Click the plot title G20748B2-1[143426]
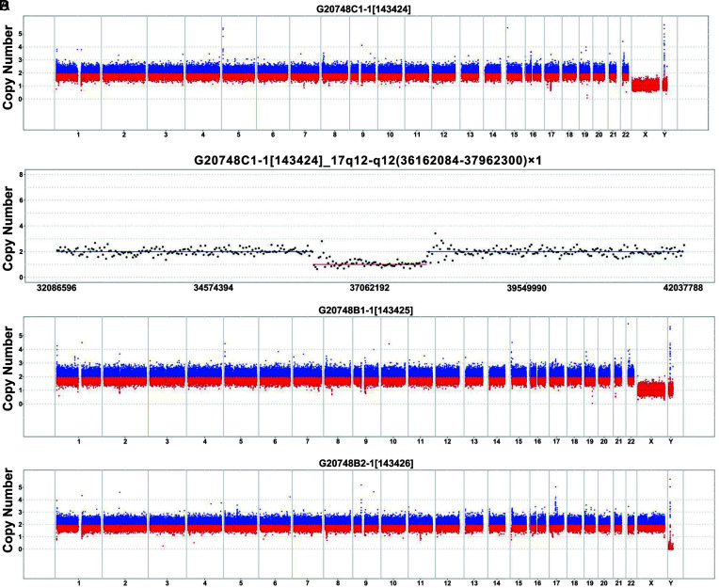Viewport: 719px width, 588px height. tap(366, 463)
